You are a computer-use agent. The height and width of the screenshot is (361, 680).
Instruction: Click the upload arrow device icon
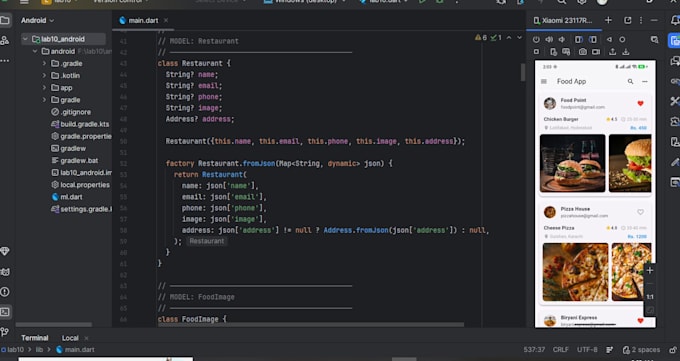[612, 52]
